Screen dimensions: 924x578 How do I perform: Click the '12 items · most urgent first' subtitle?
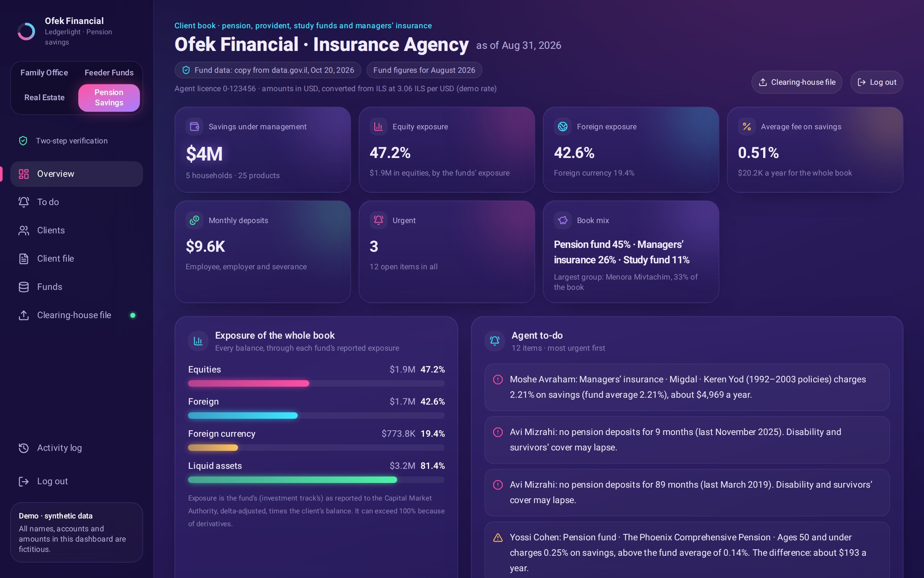[558, 348]
